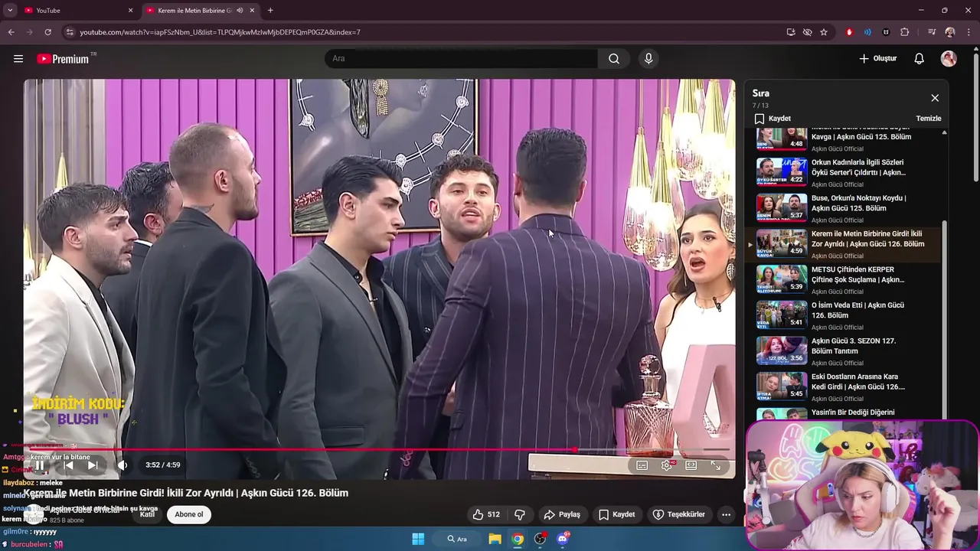Open File Explorer from taskbar
Screen dimensions: 980x551
click(495, 539)
